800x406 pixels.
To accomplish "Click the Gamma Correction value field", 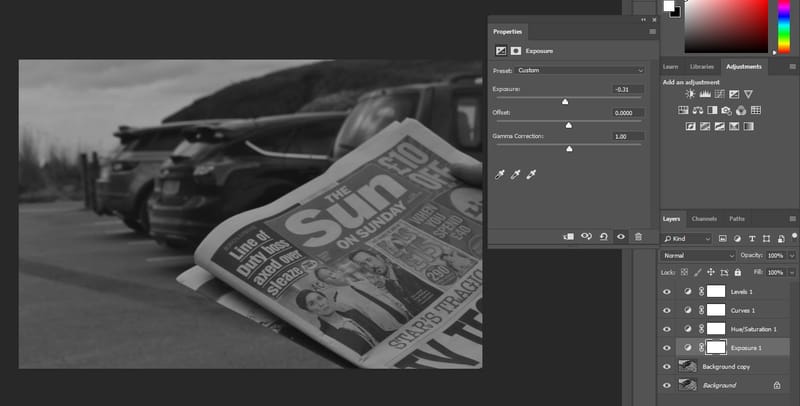I will 628,136.
